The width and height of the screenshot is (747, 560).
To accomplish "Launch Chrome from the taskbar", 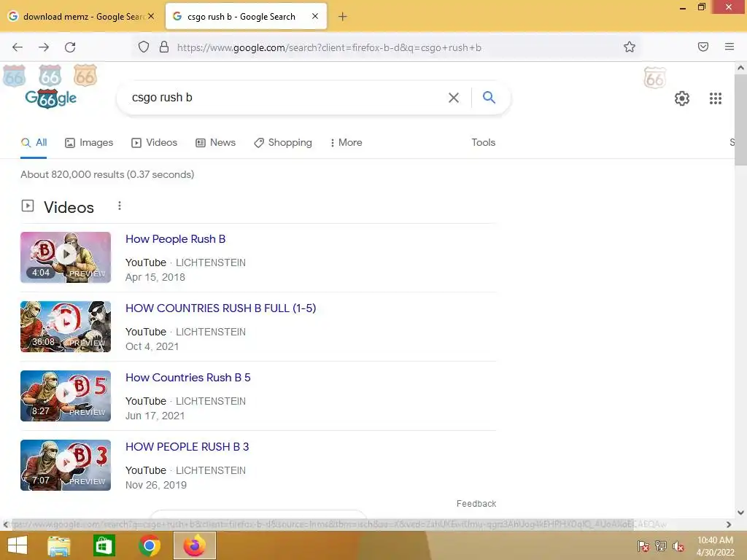I will 149,545.
